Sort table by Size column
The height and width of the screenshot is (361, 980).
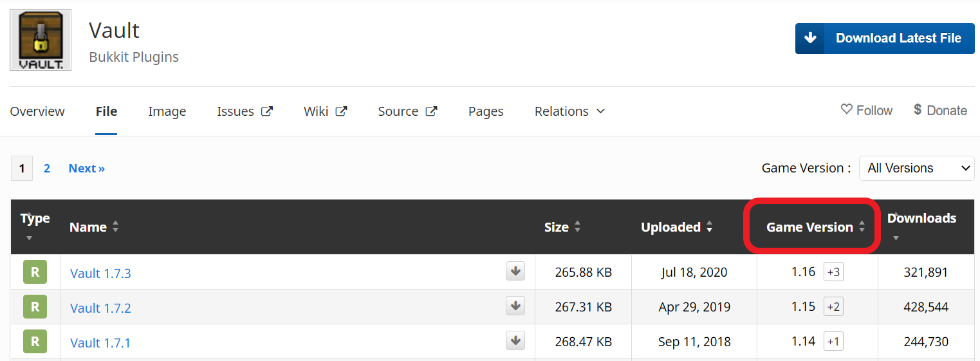563,227
